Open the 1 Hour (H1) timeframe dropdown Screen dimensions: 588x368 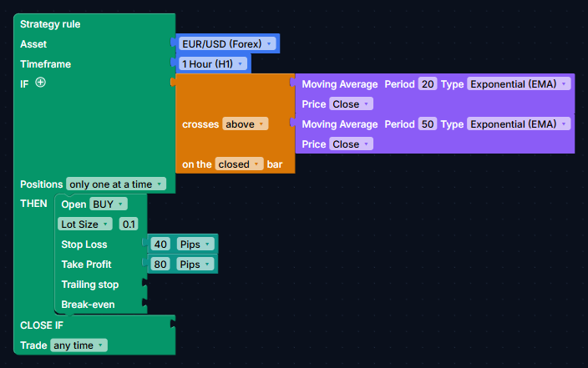coord(213,63)
